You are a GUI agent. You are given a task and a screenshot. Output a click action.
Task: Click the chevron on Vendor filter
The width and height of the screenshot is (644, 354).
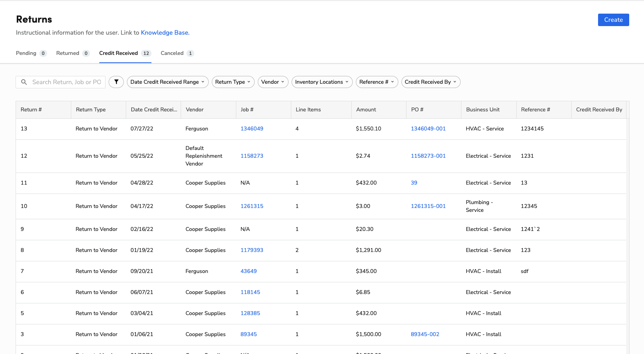point(283,82)
